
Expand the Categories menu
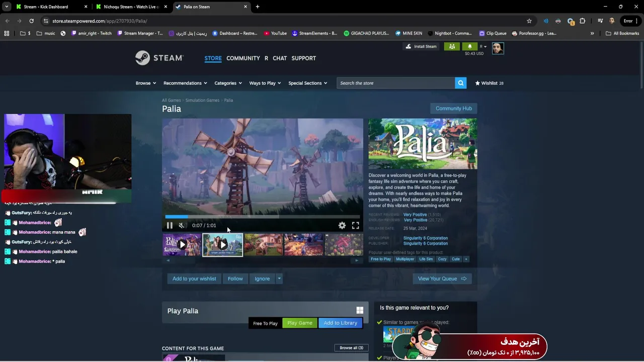(x=228, y=83)
